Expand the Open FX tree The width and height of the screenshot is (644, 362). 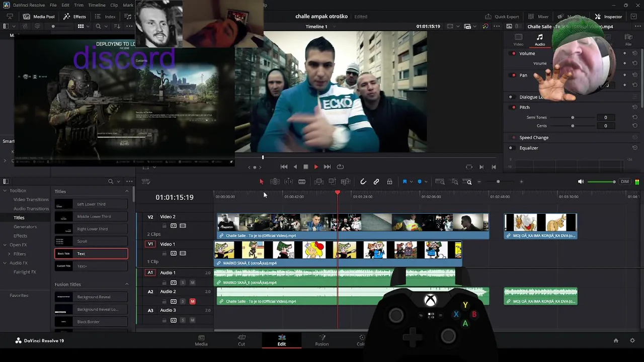tap(5, 245)
